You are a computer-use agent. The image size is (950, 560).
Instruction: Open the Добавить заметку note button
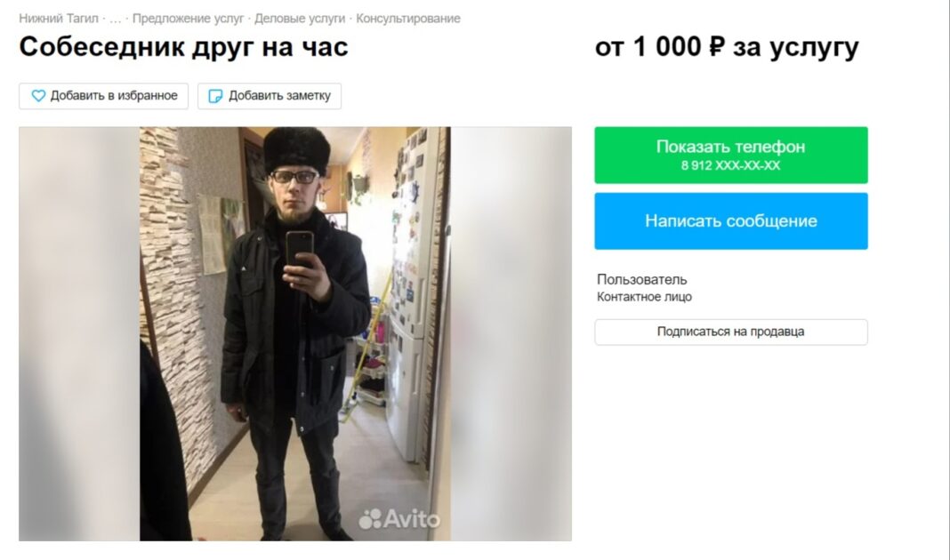pos(269,96)
